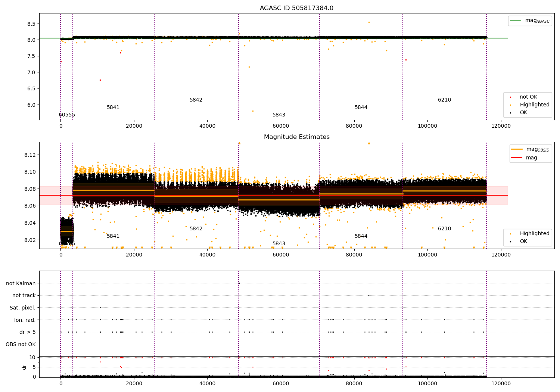Click the dot on the not Kalman row
Viewport: 560px width, 392px height.
pos(239,283)
